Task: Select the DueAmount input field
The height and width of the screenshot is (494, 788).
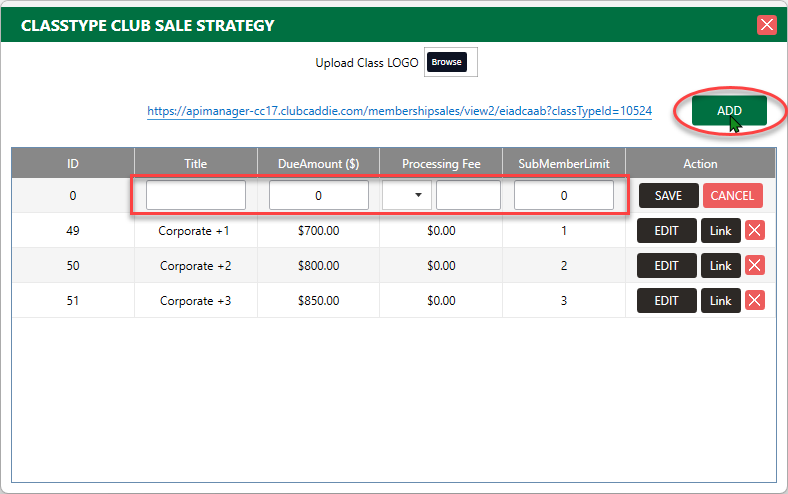Action: click(319, 195)
